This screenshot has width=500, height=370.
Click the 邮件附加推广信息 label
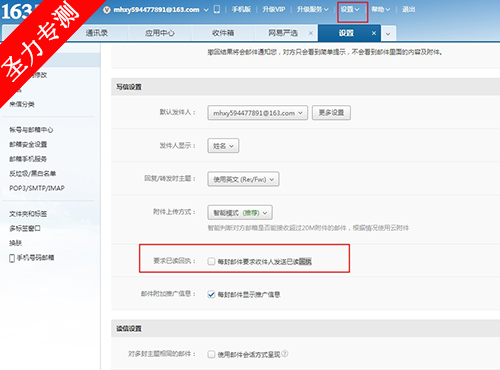pyautogui.click(x=168, y=294)
